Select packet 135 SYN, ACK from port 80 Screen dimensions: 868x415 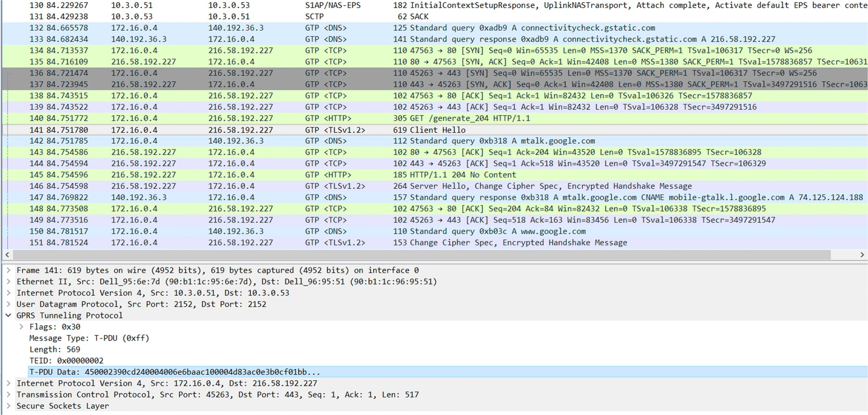[435, 62]
